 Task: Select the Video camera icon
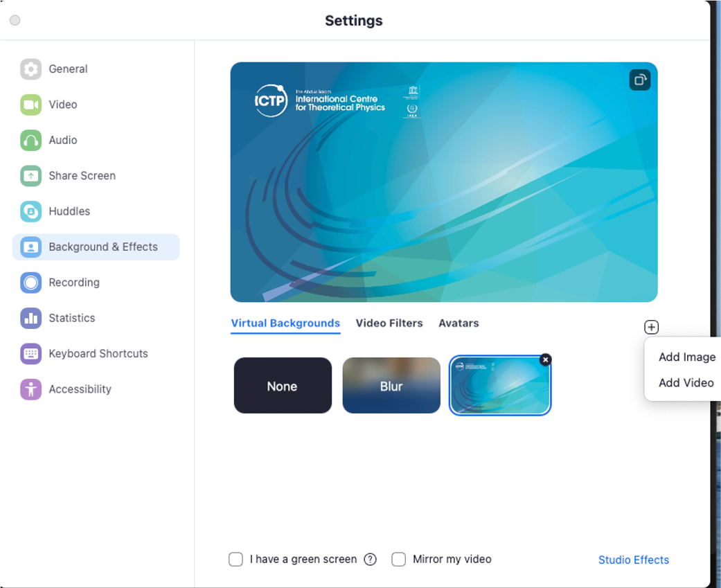coord(30,105)
